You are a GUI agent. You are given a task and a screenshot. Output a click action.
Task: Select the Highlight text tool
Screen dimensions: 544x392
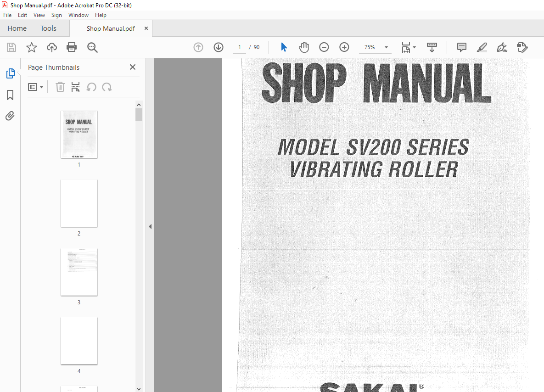[x=482, y=47]
